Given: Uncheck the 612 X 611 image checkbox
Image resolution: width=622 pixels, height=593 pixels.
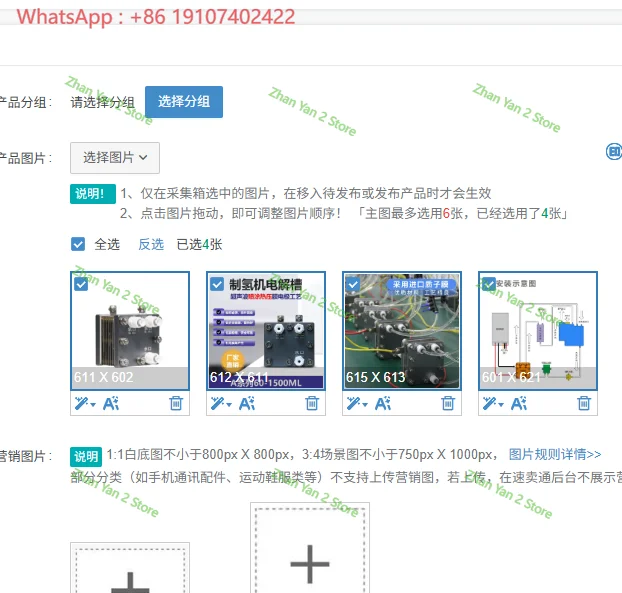Looking at the screenshot, I should pos(217,284).
